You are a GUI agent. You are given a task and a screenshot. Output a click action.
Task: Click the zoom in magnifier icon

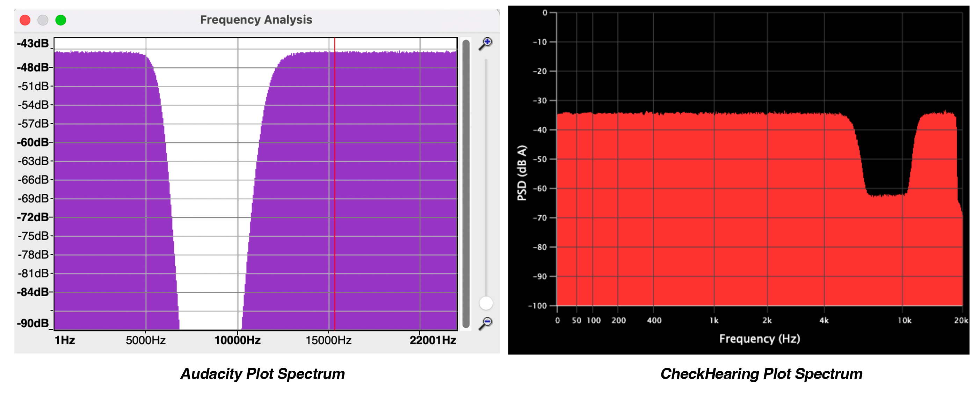[486, 43]
